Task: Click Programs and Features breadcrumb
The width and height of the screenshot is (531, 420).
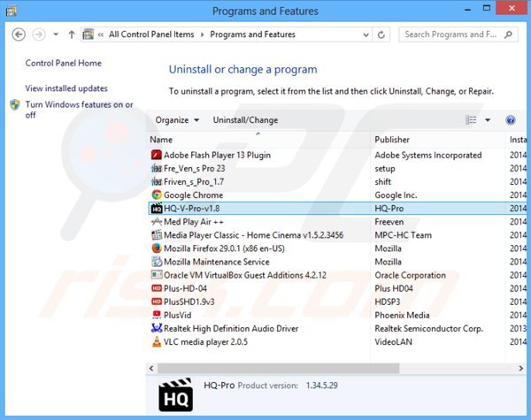Action: 252,34
